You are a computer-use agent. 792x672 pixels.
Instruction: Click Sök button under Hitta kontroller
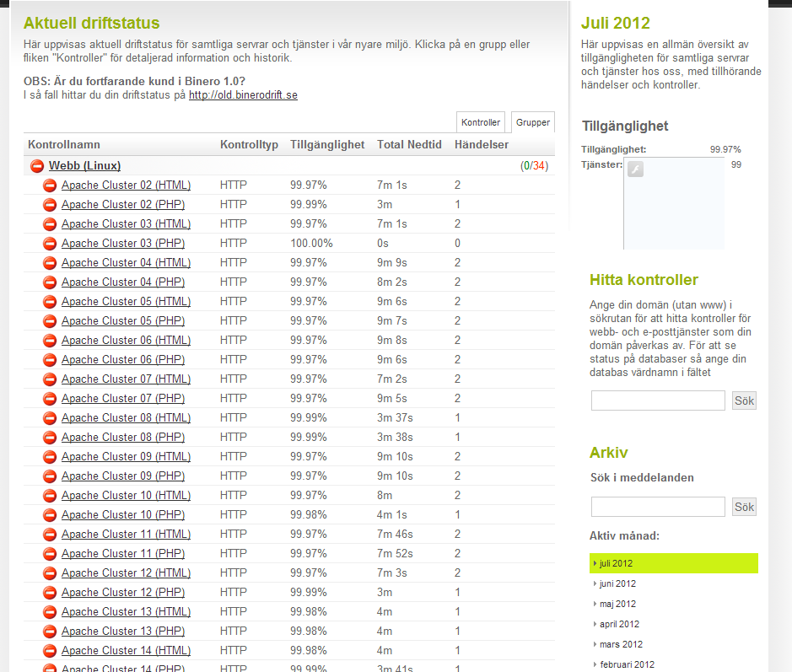point(744,401)
